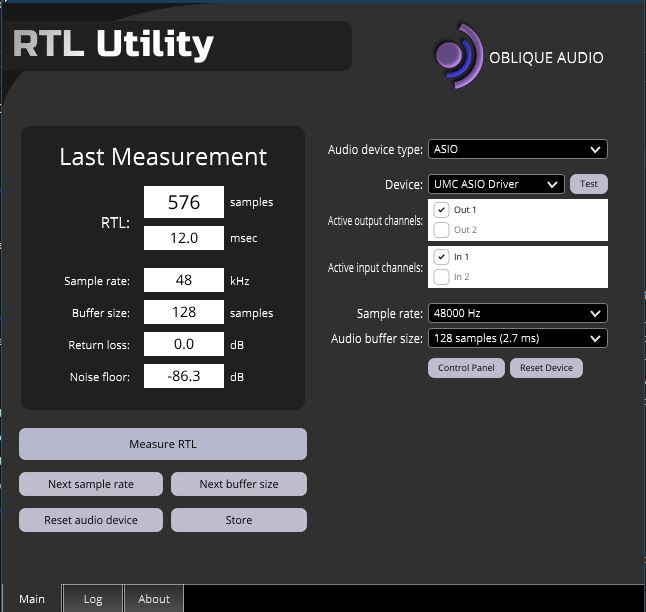Expand the Device dropdown showing UMC ASIO Driver
Screen dimensions: 646x612
(x=496, y=184)
